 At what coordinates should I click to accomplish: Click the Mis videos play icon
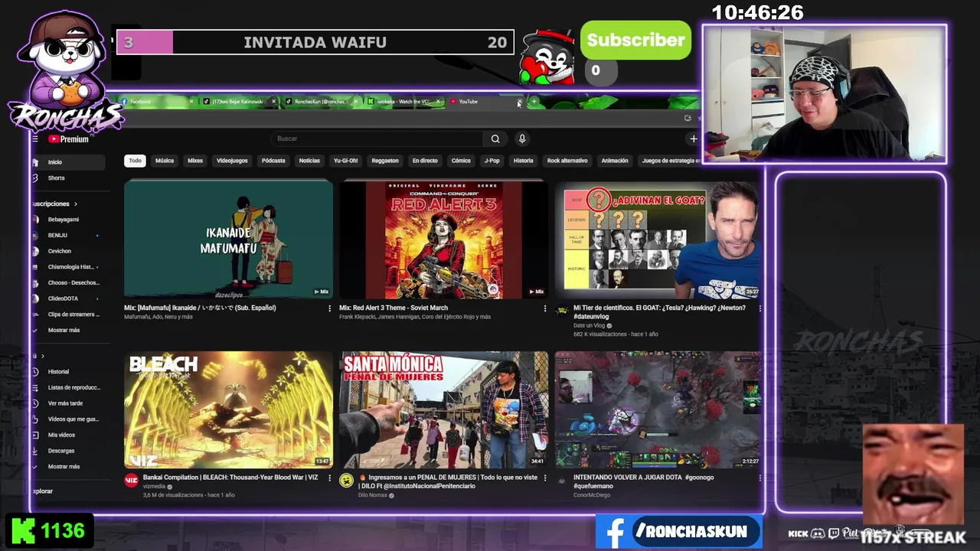tap(35, 435)
